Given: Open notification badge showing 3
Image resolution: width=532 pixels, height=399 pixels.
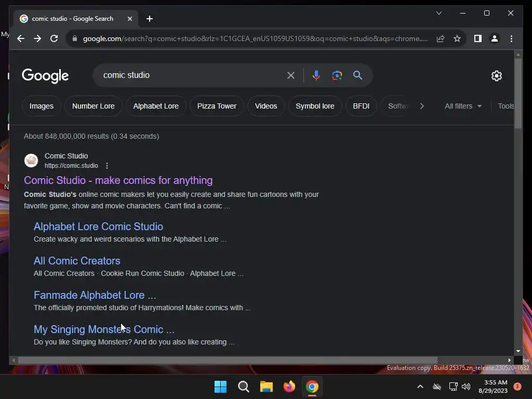Looking at the screenshot, I should click(517, 387).
